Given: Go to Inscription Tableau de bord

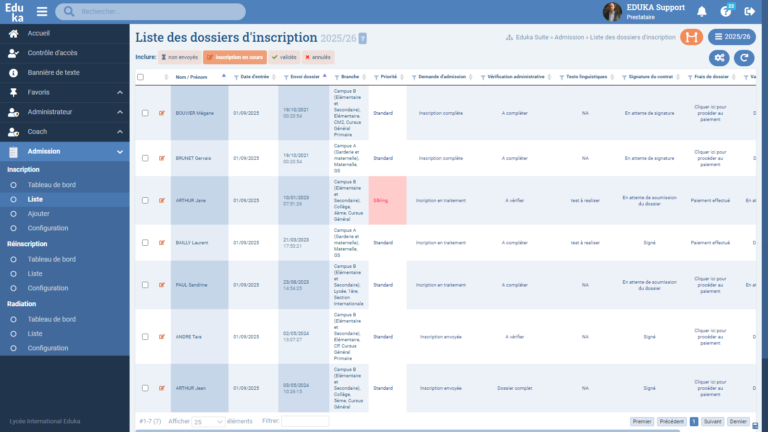Looking at the screenshot, I should (52, 185).
